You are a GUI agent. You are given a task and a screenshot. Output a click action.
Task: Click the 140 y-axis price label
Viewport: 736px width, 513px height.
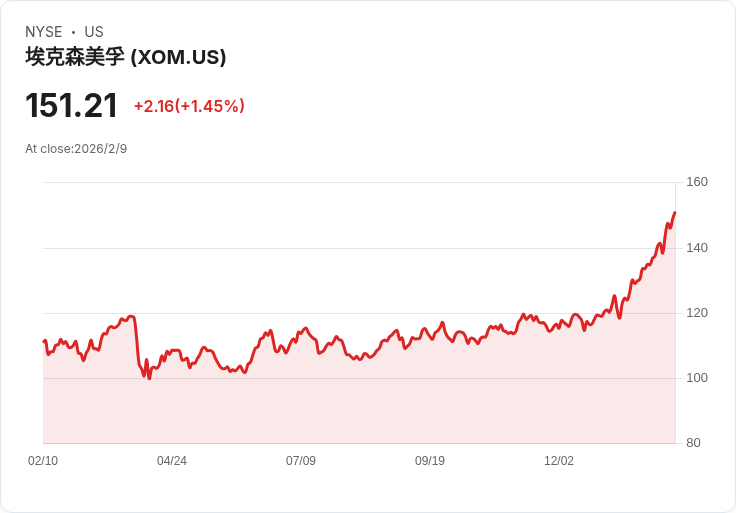pos(697,248)
